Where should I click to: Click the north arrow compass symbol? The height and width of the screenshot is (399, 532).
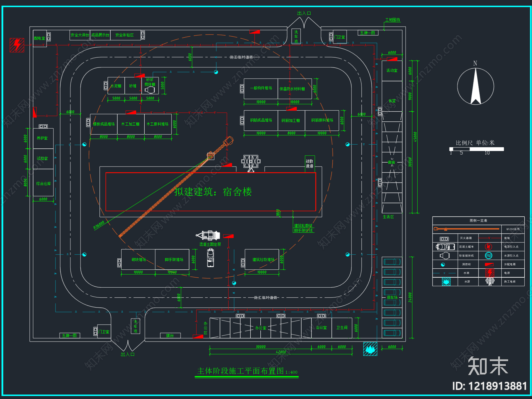click(475, 86)
